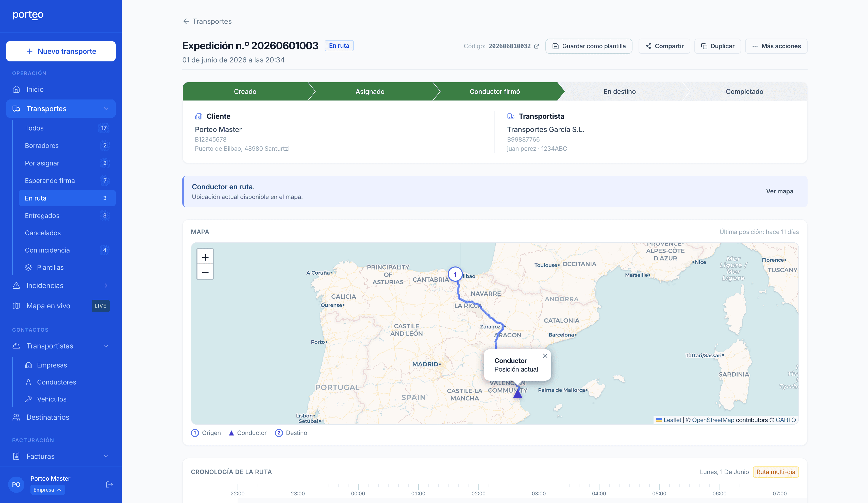The height and width of the screenshot is (503, 868).
Task: Zoom in on the map
Action: tap(205, 257)
